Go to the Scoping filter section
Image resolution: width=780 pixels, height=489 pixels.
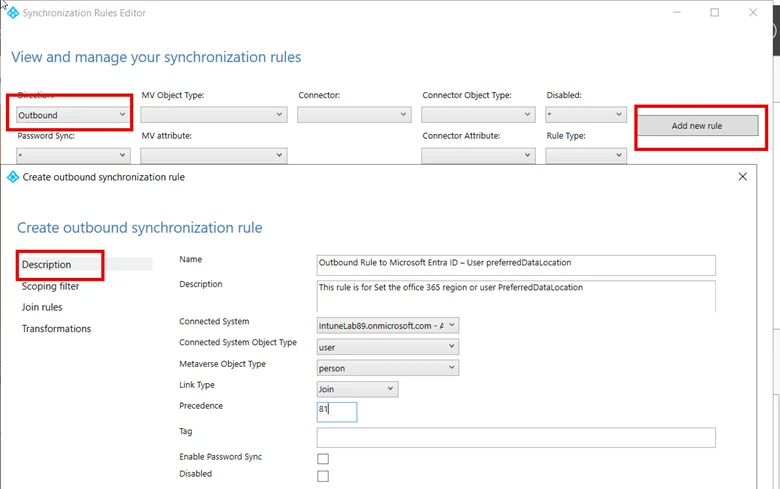[x=51, y=286]
